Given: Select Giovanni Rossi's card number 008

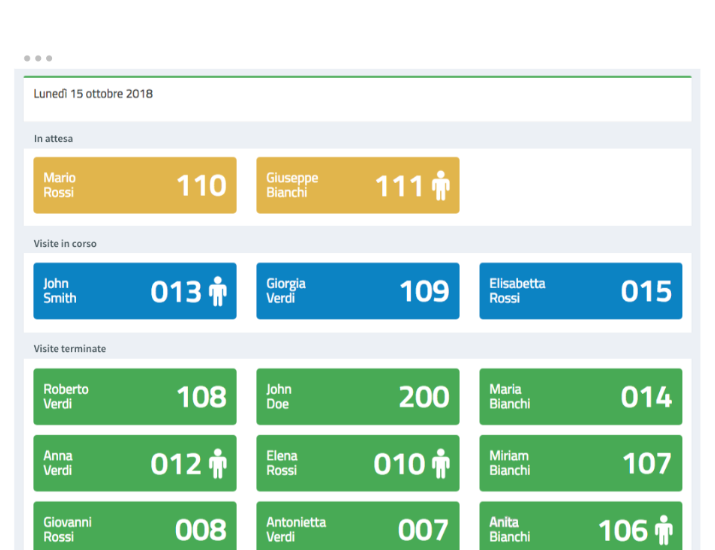Looking at the screenshot, I should pyautogui.click(x=135, y=528).
